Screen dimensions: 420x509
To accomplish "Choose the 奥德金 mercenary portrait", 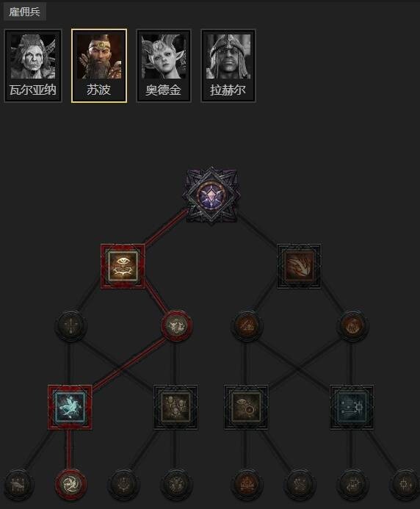I will 164,66.
